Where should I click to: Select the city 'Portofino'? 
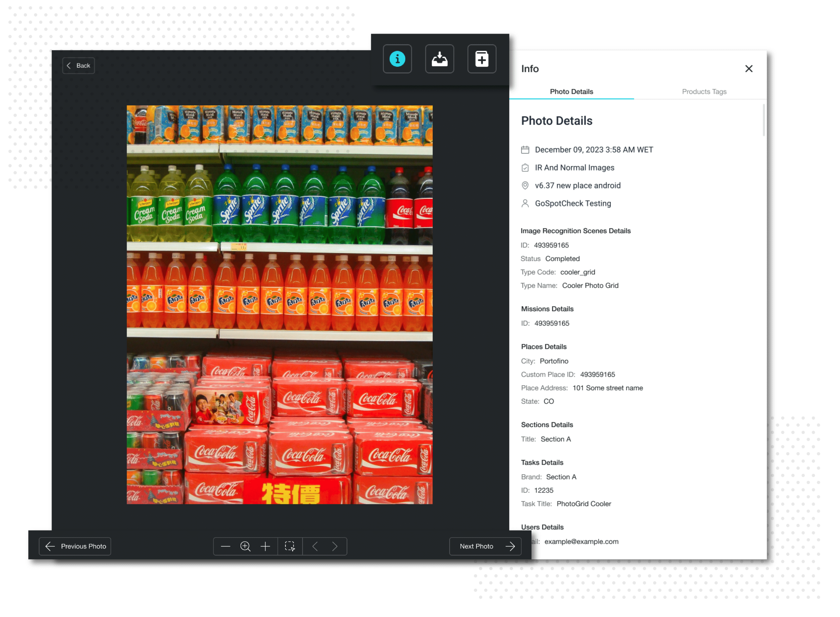click(554, 361)
